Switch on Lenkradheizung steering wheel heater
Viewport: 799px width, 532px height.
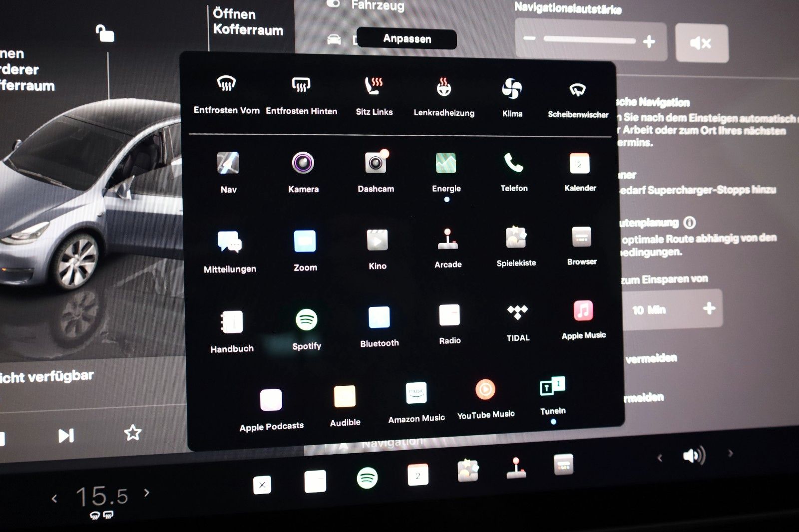pyautogui.click(x=443, y=87)
